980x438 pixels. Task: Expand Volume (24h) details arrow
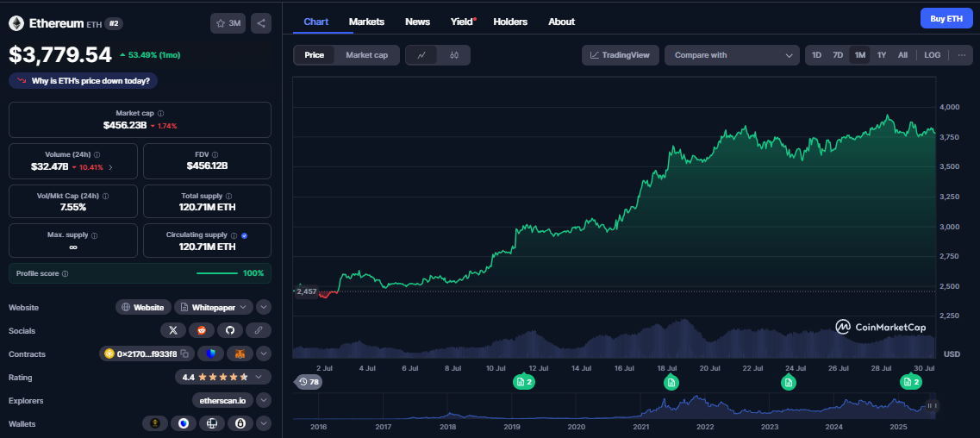point(111,166)
